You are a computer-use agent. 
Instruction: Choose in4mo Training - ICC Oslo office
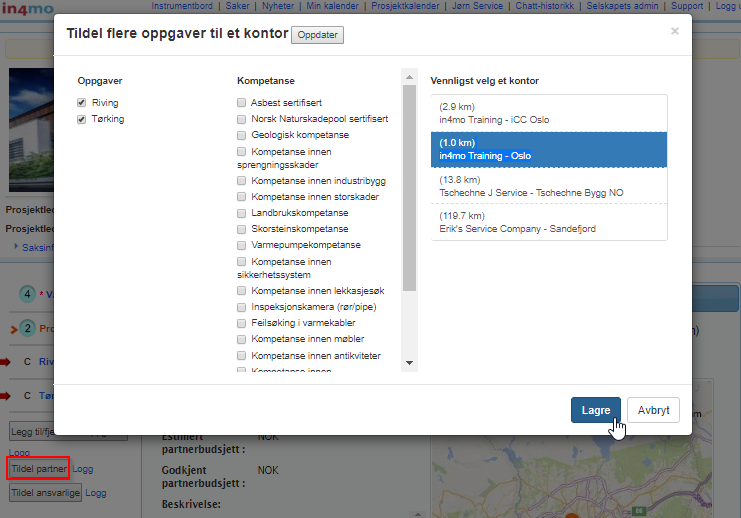pos(547,113)
